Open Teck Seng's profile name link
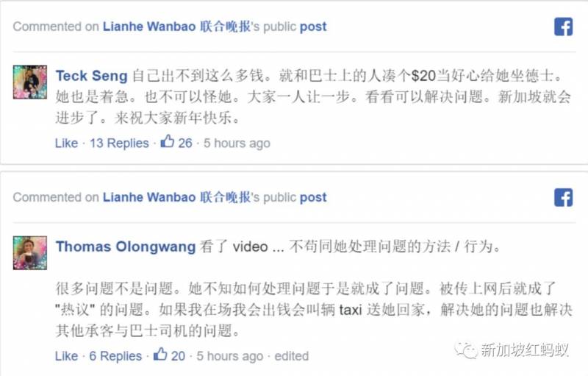 click(92, 76)
